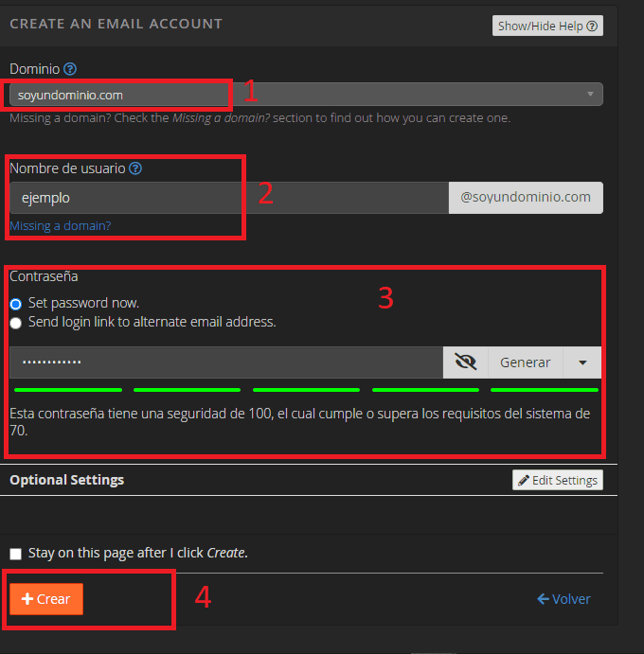Click the Generar password button
Viewport: 644px width, 654px height.
[526, 362]
